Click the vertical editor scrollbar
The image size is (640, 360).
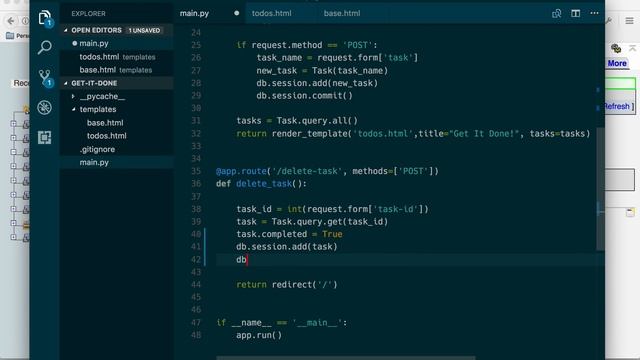click(600, 189)
